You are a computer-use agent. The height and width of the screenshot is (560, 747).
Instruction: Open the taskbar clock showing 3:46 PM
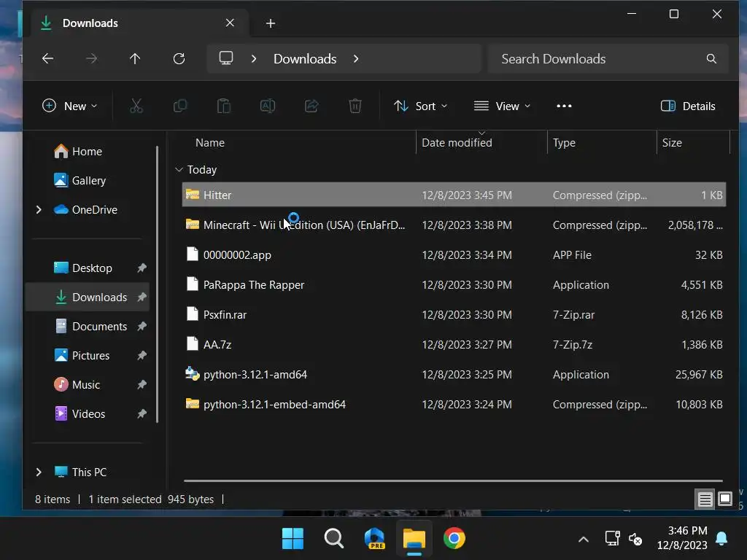pos(682,537)
